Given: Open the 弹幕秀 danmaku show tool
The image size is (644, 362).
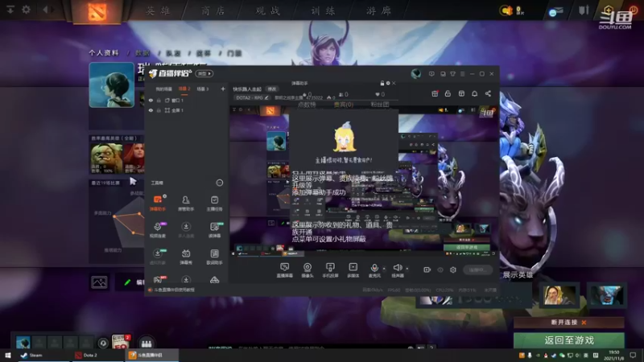Looking at the screenshot, I should coord(186,256).
